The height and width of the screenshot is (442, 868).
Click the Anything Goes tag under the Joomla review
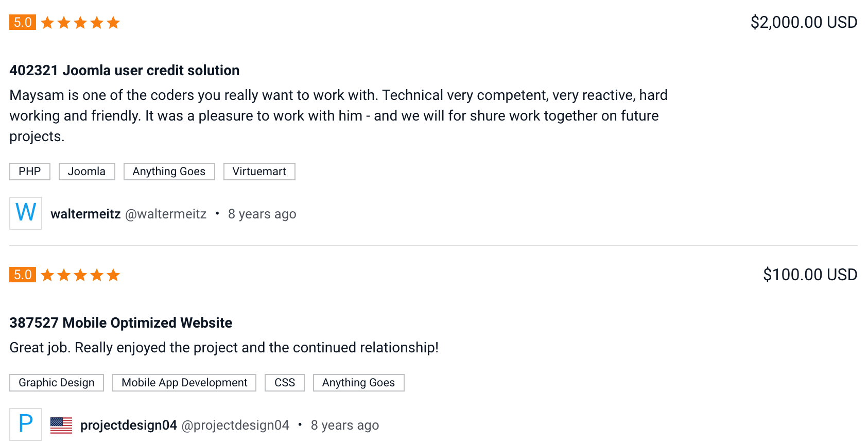169,172
